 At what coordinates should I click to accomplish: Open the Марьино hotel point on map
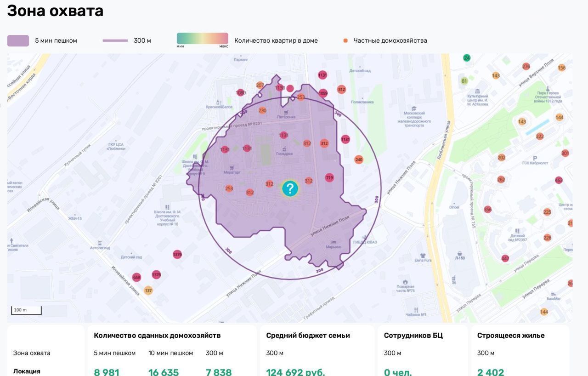click(334, 242)
